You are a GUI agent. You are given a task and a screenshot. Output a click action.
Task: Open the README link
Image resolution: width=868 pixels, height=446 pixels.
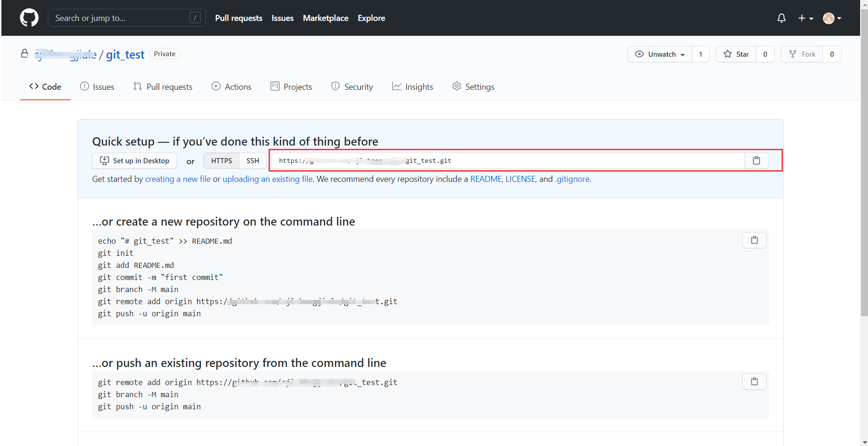coord(486,179)
